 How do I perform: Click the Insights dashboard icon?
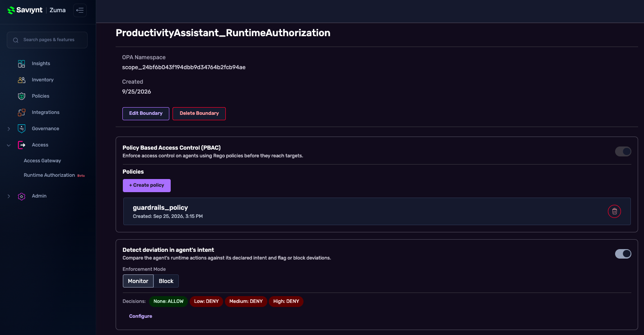click(22, 64)
